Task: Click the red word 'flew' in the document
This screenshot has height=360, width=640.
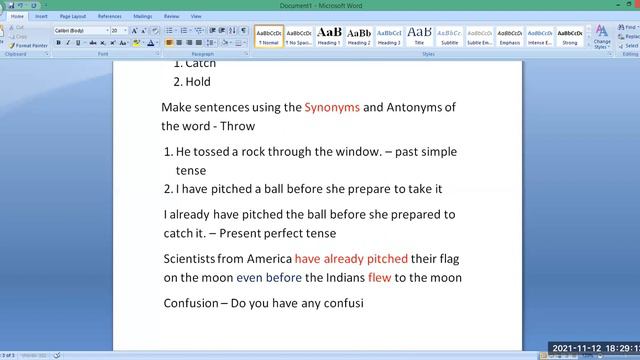Action: (379, 278)
